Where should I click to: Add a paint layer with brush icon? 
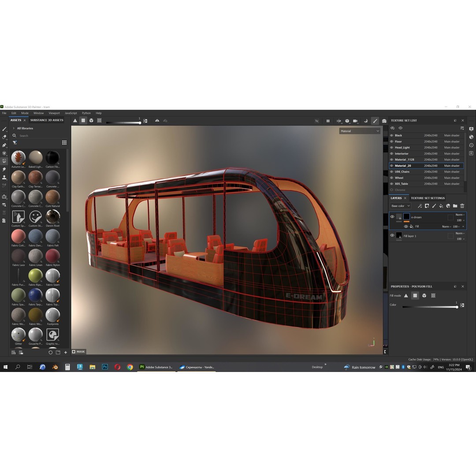point(434,206)
